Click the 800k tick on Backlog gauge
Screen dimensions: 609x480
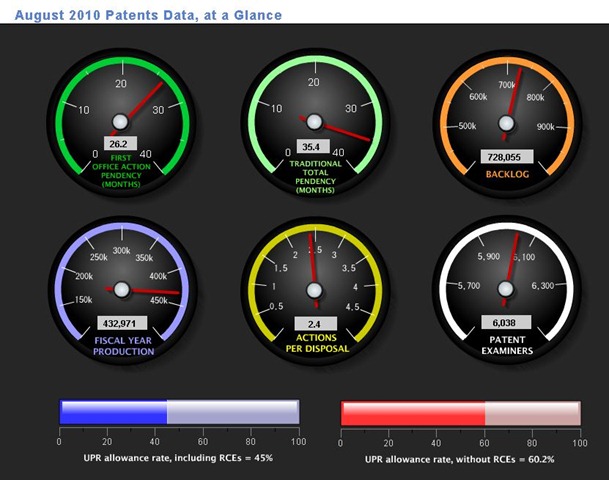point(535,97)
